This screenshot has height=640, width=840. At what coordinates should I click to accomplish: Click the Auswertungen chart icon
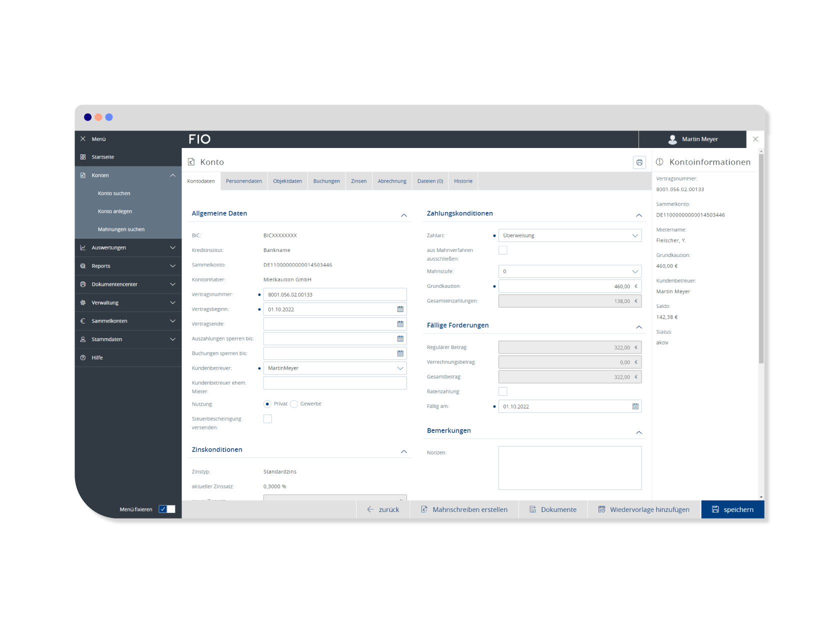tap(83, 247)
